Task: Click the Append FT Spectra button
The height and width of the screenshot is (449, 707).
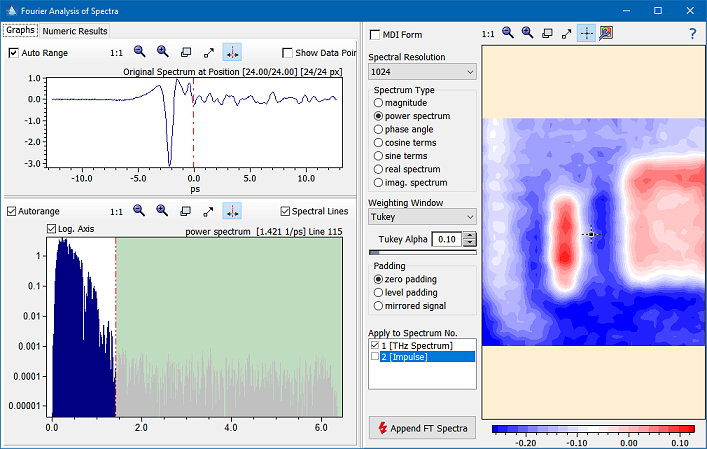Action: pyautogui.click(x=422, y=428)
